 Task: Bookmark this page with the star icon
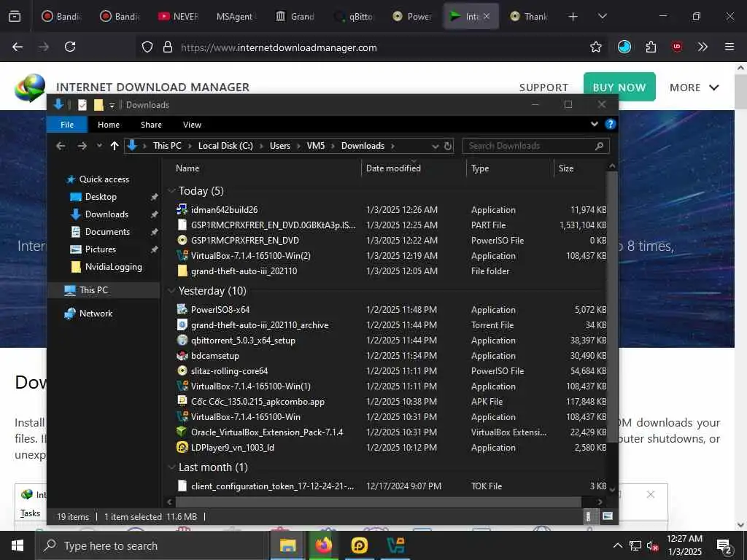(x=595, y=47)
